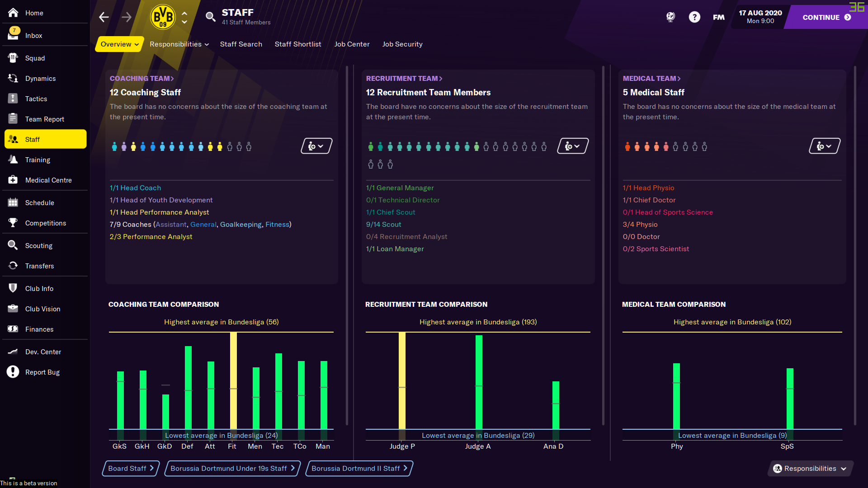
Task: Switch to the Job Center tab
Action: [352, 44]
